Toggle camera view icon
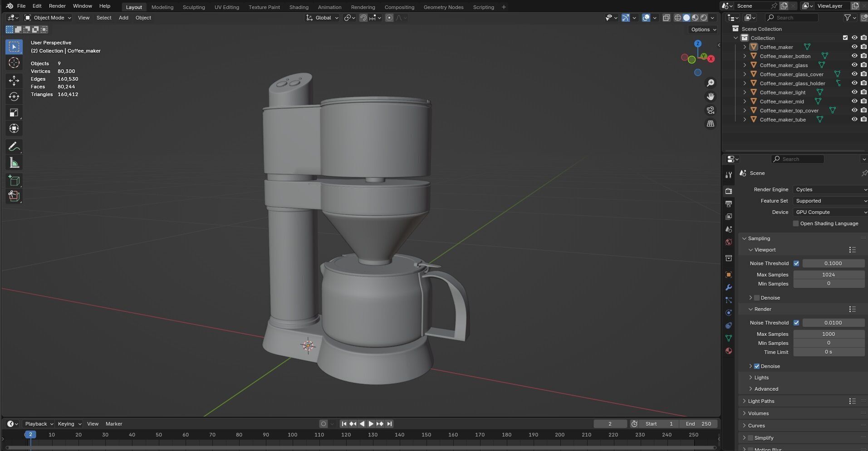868x451 pixels. click(711, 110)
